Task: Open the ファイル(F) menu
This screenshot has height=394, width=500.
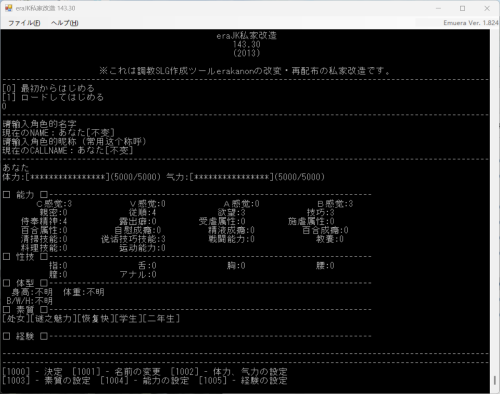Action: 24,23
